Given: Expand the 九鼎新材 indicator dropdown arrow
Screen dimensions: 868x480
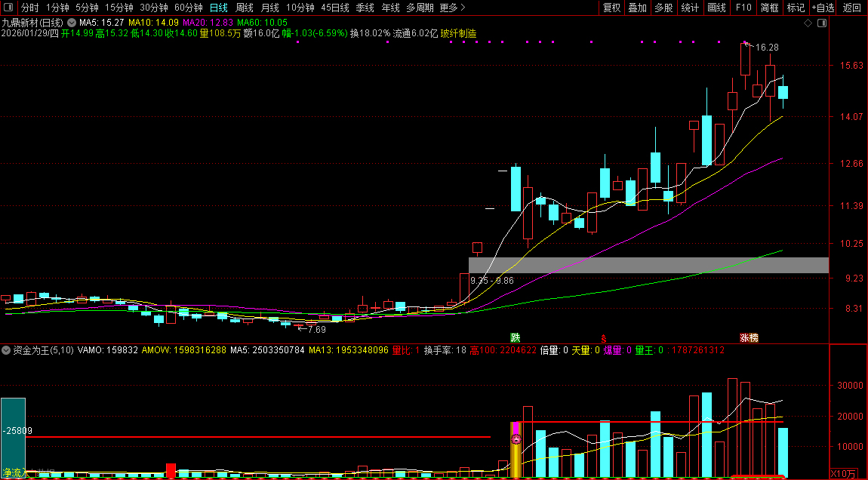Looking at the screenshot, I should [x=72, y=23].
